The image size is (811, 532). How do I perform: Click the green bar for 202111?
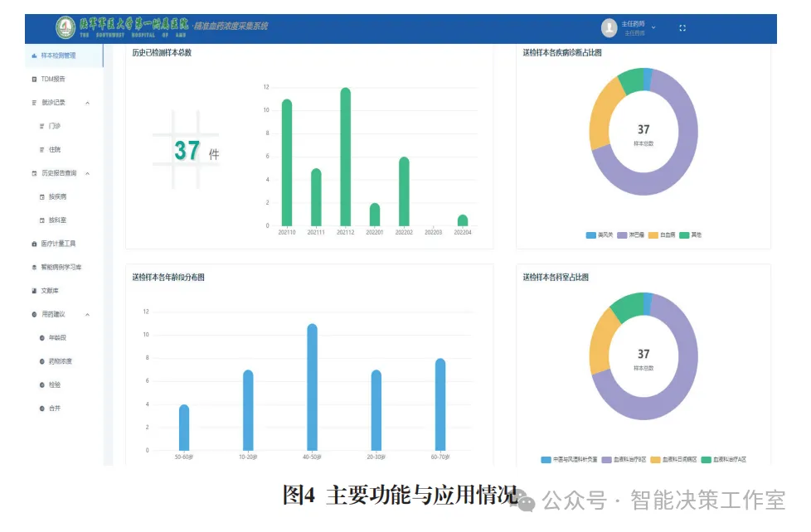(316, 197)
